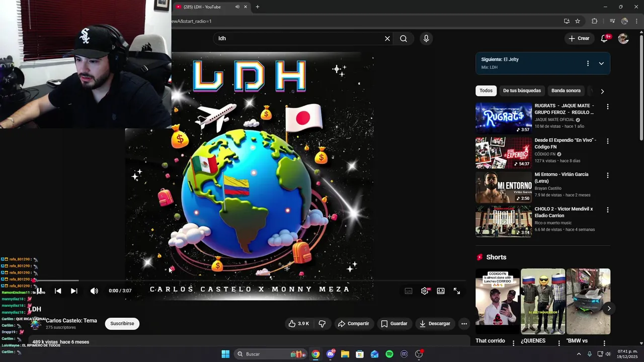Open YouTube account avatar menu
This screenshot has width=644, height=362.
click(623, 39)
